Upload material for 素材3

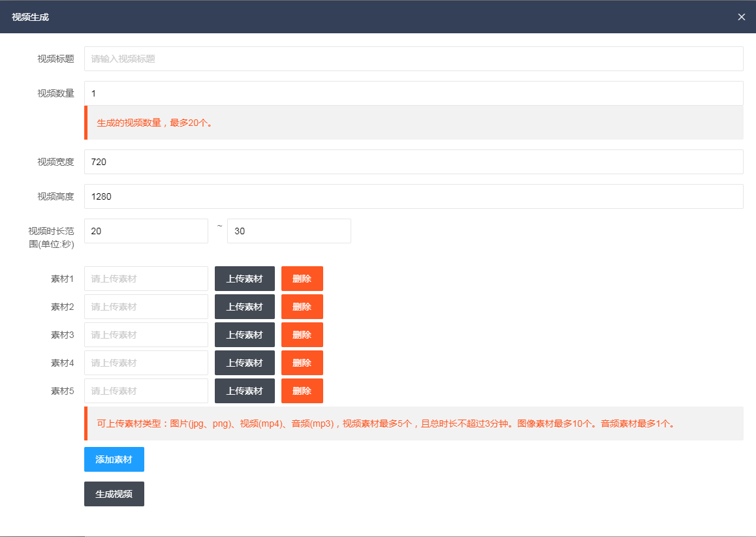click(245, 335)
